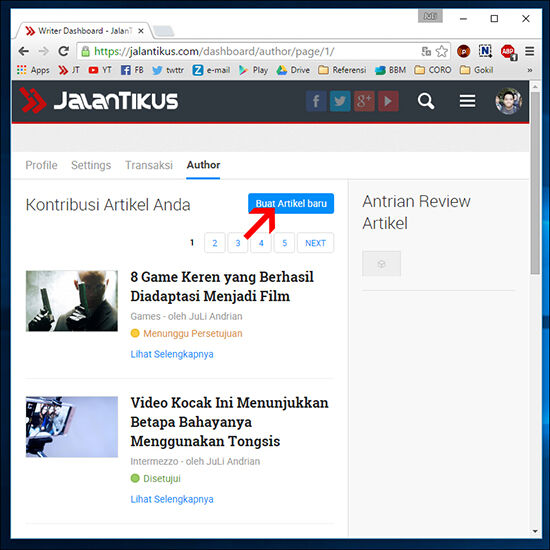Open the site hamburger menu icon
The image size is (550, 550).
click(468, 101)
